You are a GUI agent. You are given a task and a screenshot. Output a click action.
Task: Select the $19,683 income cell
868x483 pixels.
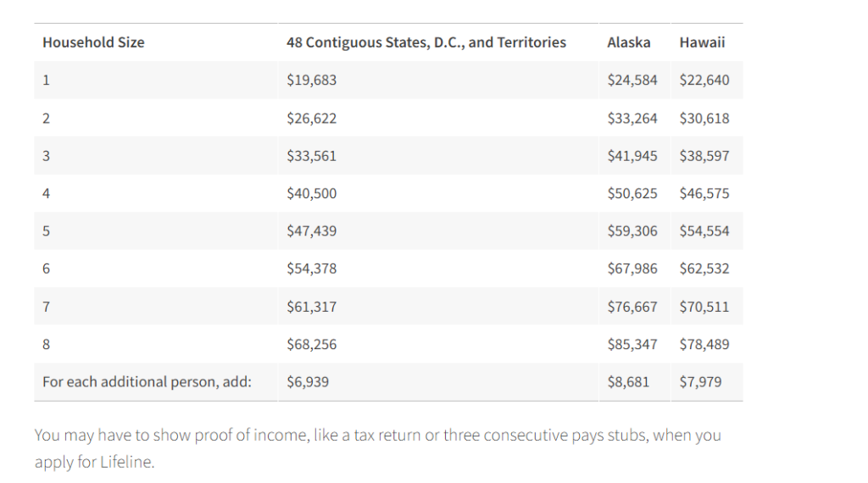(x=311, y=80)
